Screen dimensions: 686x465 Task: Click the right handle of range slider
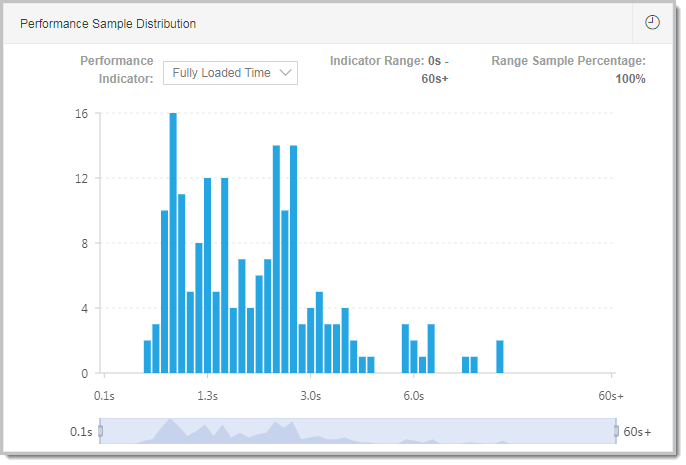617,431
